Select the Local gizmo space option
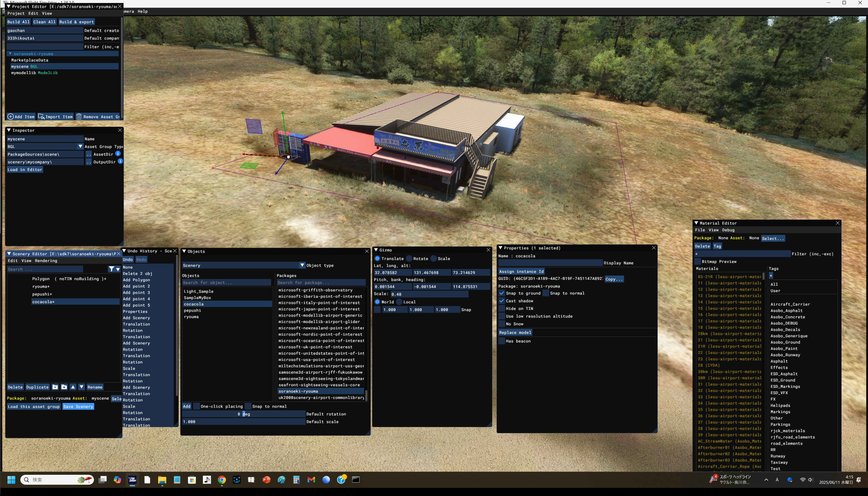The height and width of the screenshot is (496, 868). pyautogui.click(x=399, y=302)
